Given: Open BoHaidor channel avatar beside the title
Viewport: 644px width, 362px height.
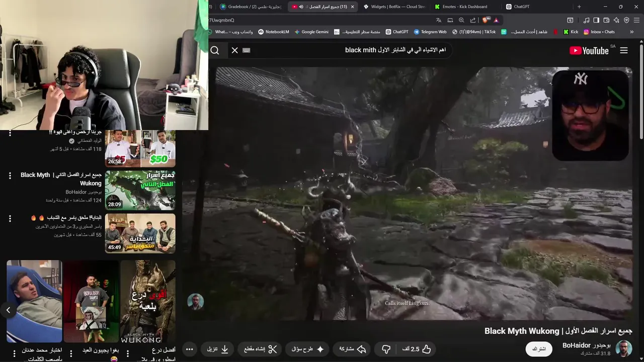Looking at the screenshot, I should (624, 348).
